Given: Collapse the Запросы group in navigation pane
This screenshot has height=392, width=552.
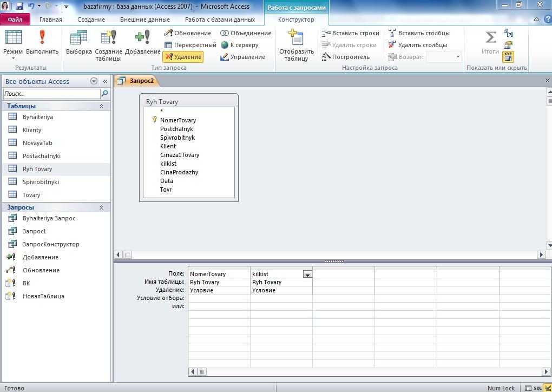Looking at the screenshot, I should pyautogui.click(x=101, y=207).
